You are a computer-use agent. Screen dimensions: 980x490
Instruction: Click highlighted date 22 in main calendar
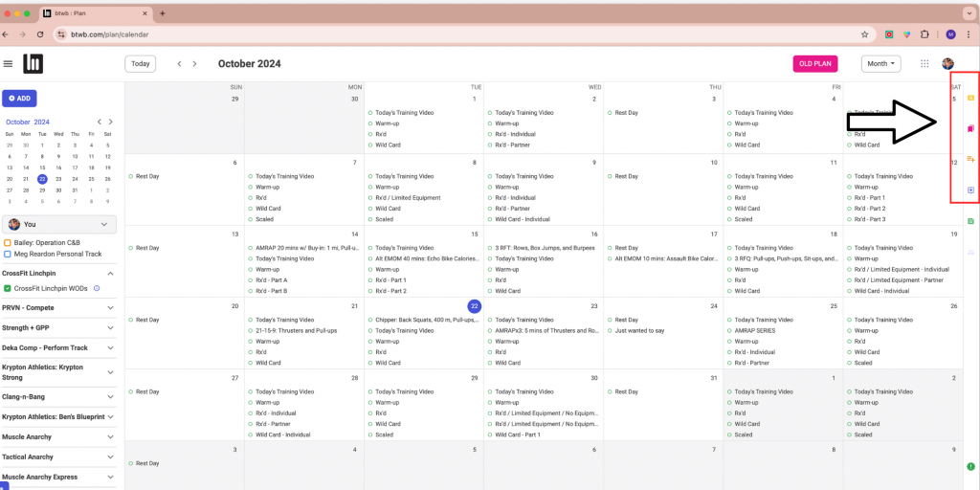tap(475, 306)
